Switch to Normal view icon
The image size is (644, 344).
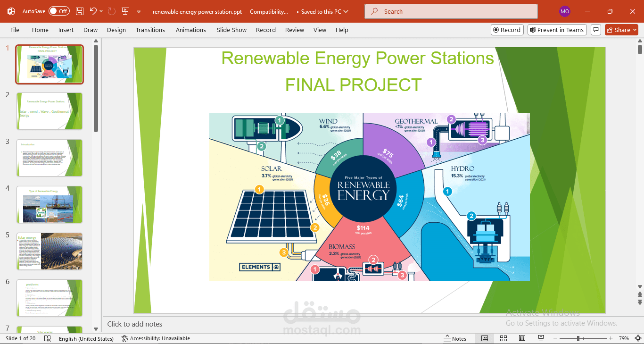coord(485,338)
